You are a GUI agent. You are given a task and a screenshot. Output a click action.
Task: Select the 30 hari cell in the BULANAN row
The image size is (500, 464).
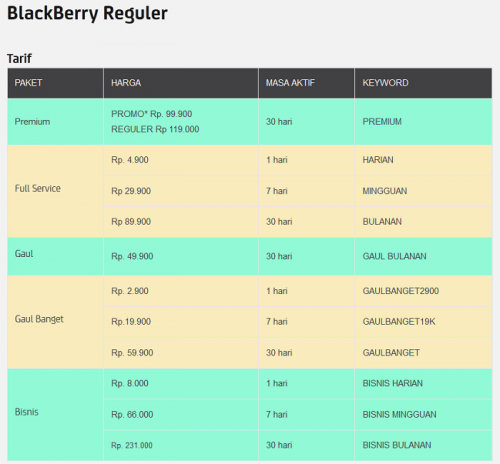pyautogui.click(x=306, y=222)
